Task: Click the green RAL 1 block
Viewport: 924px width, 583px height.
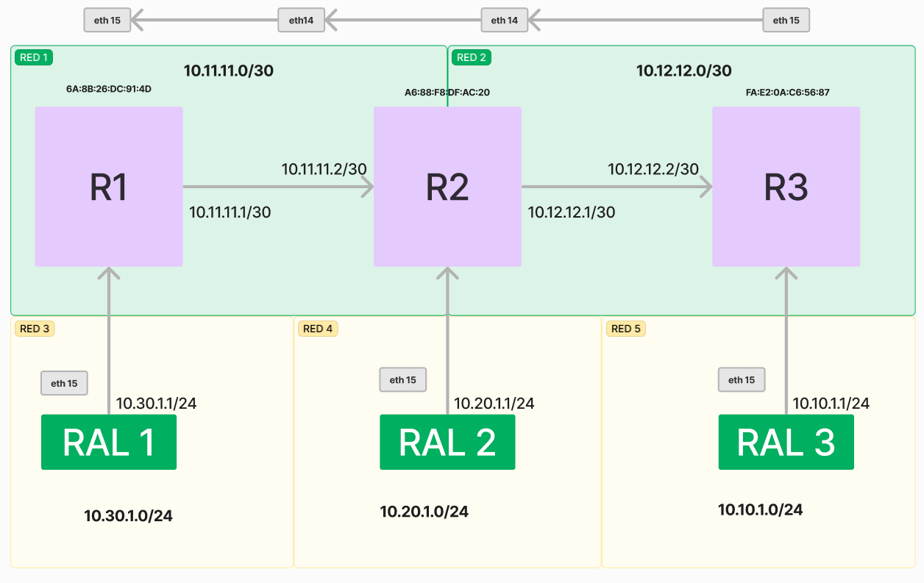Action: 109,442
